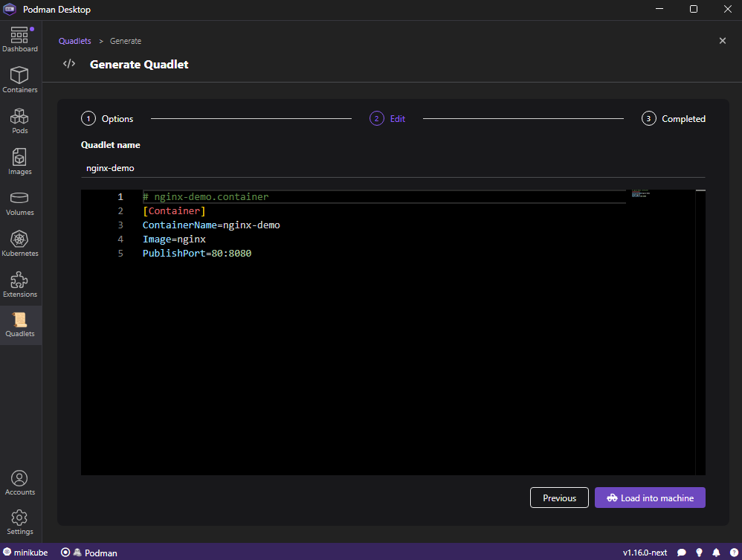Image resolution: width=742 pixels, height=560 pixels.
Task: Go to the Containers section
Action: pos(20,80)
